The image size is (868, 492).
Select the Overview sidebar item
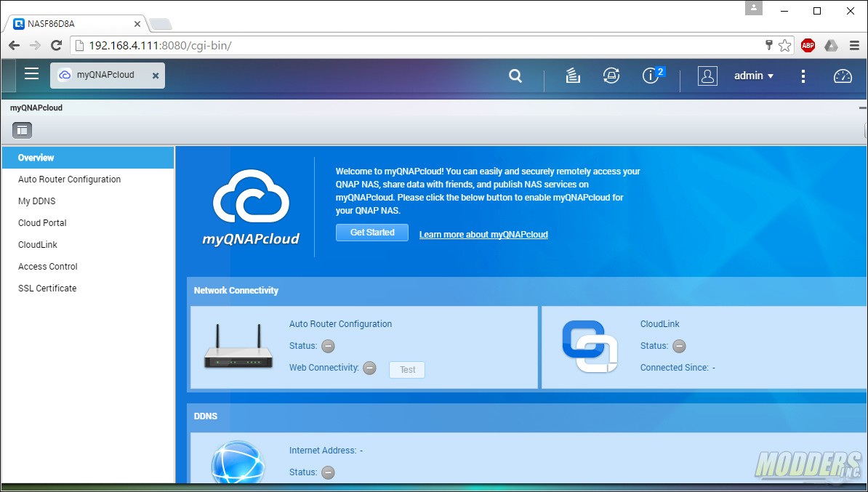88,158
